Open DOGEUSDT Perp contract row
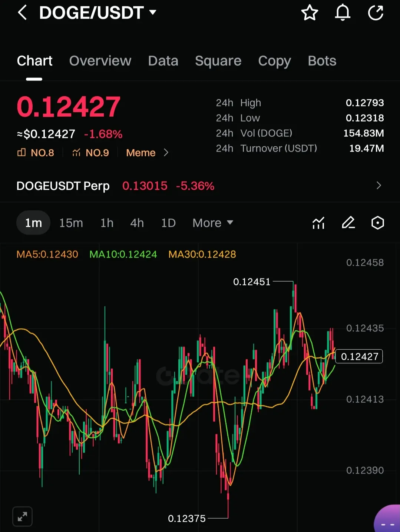This screenshot has height=532, width=400. click(x=200, y=186)
